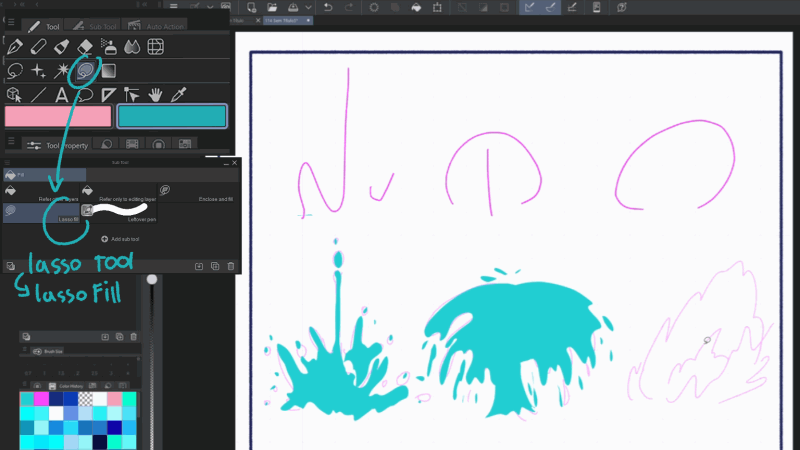Click trash icon in lower brush panel
800x450 pixels.
(134, 337)
